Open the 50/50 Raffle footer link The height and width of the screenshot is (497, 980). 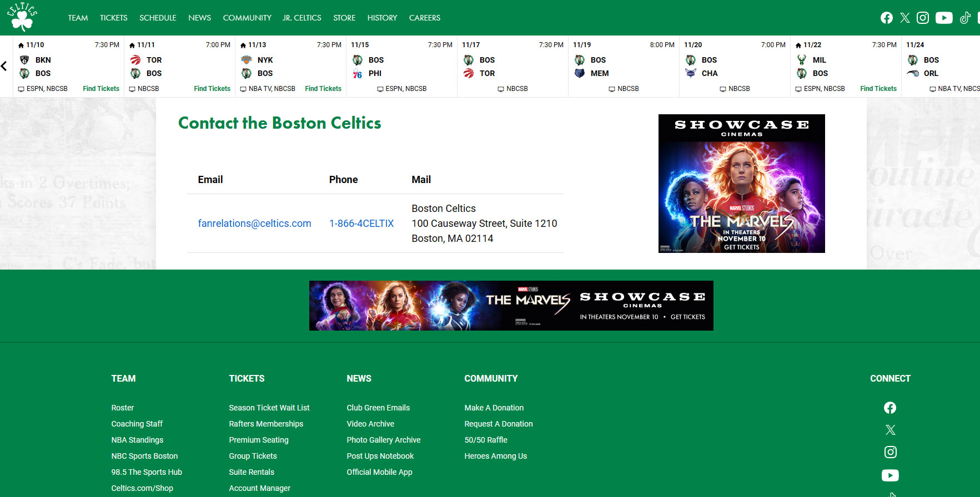486,440
